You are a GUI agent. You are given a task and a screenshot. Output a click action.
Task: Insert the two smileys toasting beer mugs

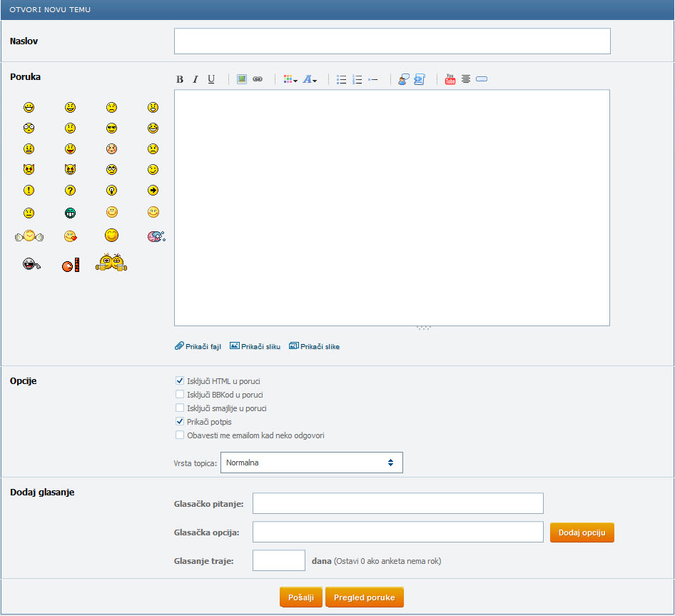[x=111, y=263]
